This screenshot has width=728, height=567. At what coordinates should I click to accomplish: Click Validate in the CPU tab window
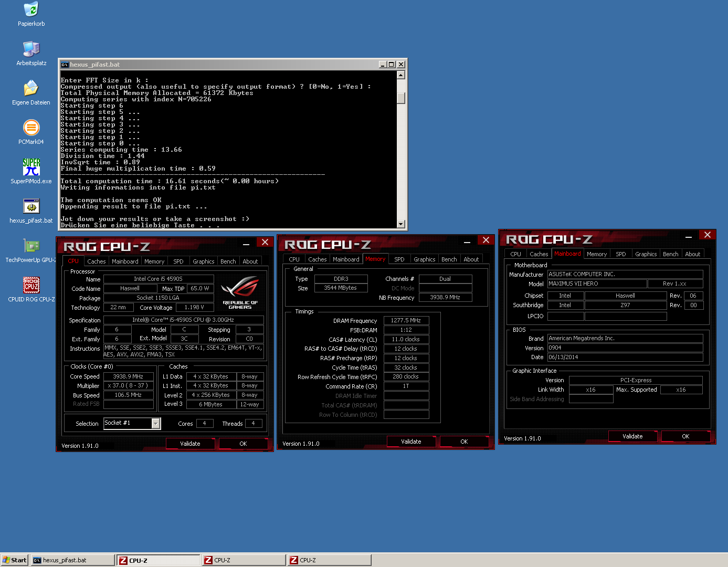click(190, 444)
